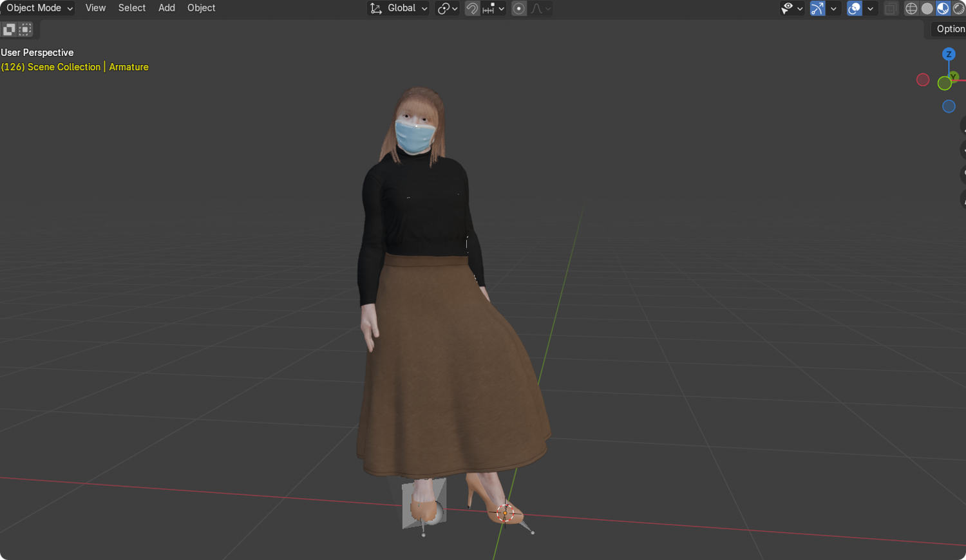Open the Object menu
Screen dimensions: 966x560
pyautogui.click(x=202, y=8)
